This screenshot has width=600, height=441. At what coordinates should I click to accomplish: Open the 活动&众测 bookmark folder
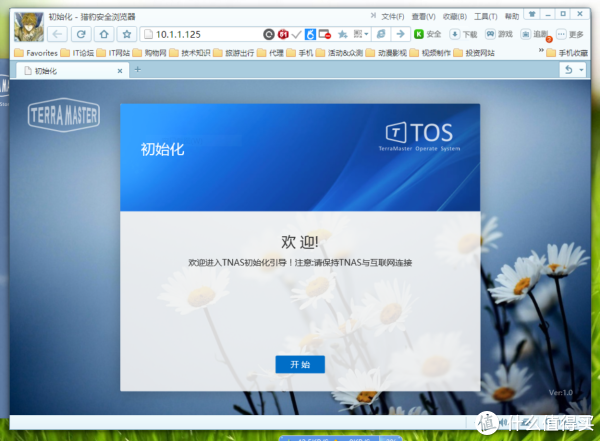pos(339,53)
